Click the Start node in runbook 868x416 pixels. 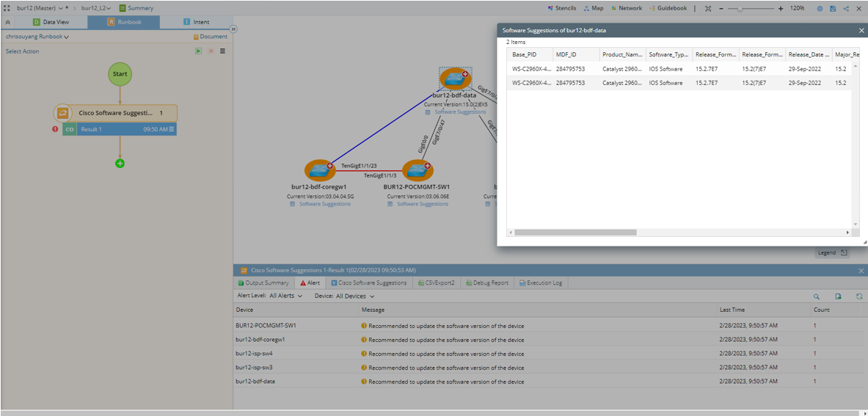[x=120, y=73]
